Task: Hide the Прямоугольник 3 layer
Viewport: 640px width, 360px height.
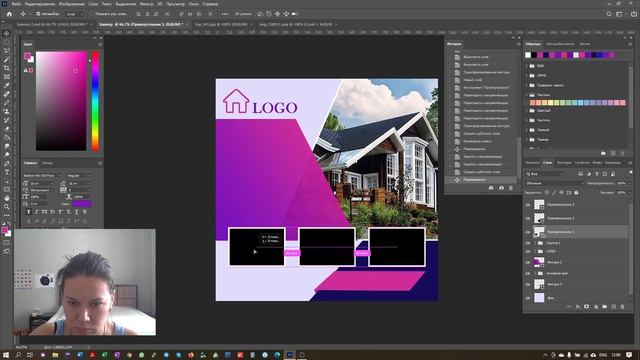Action: tap(528, 205)
